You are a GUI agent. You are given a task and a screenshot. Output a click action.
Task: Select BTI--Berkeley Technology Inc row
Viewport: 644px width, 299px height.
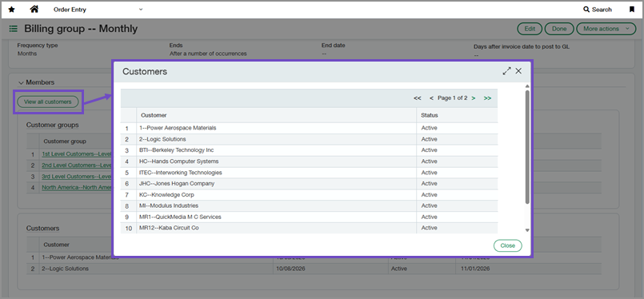(x=309, y=150)
